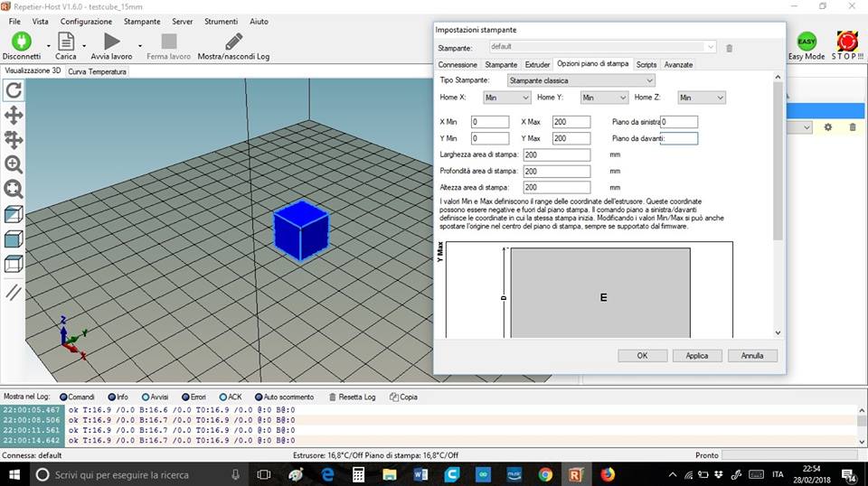868x486 pixels.
Task: Switch to the Extruder tab
Action: point(537,65)
